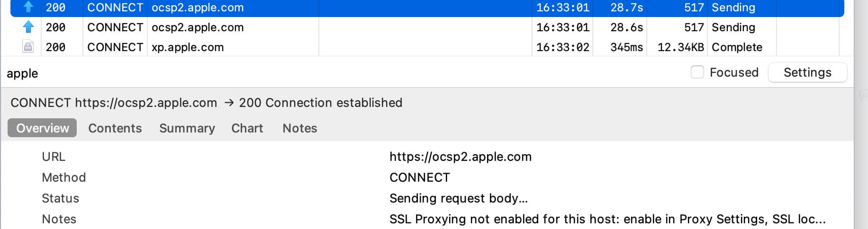This screenshot has height=229, width=868.
Task: Switch to the Contents tab
Action: click(x=115, y=128)
